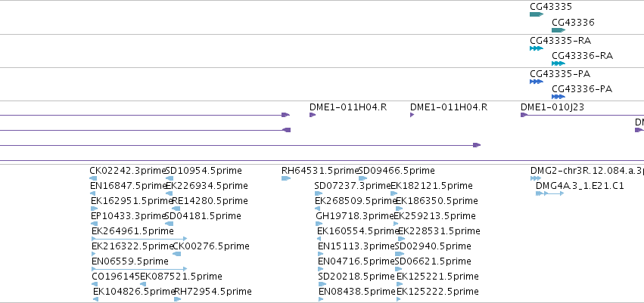Select the DMG4A.3_1.E21.C1 feature glyph
644x303 pixels.
(549, 193)
